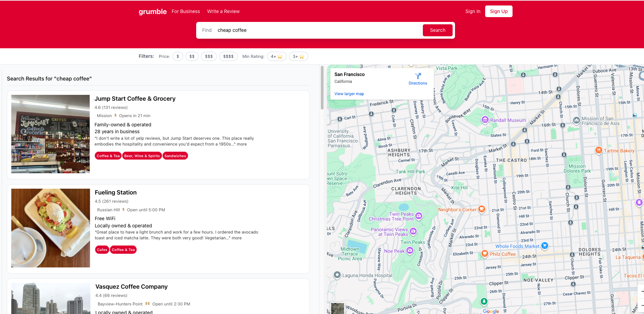
Task: Click NOE VALLEY neighborhood label
Action: [x=539, y=280]
